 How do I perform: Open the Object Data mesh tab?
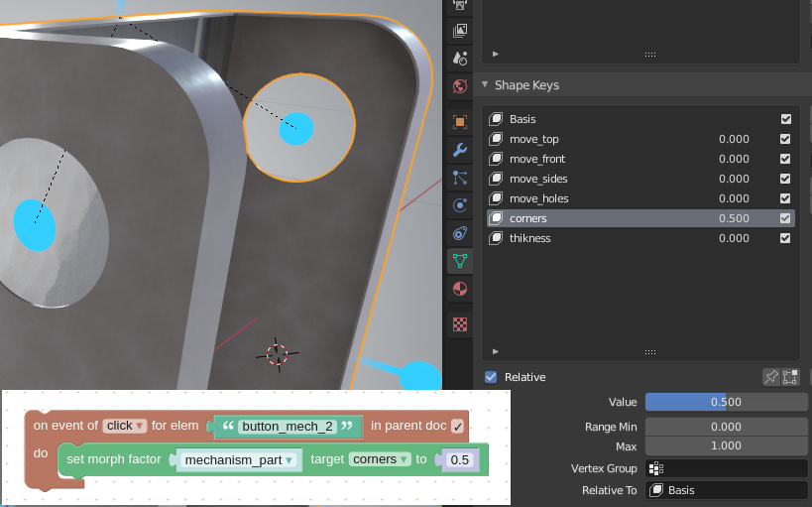point(459,261)
